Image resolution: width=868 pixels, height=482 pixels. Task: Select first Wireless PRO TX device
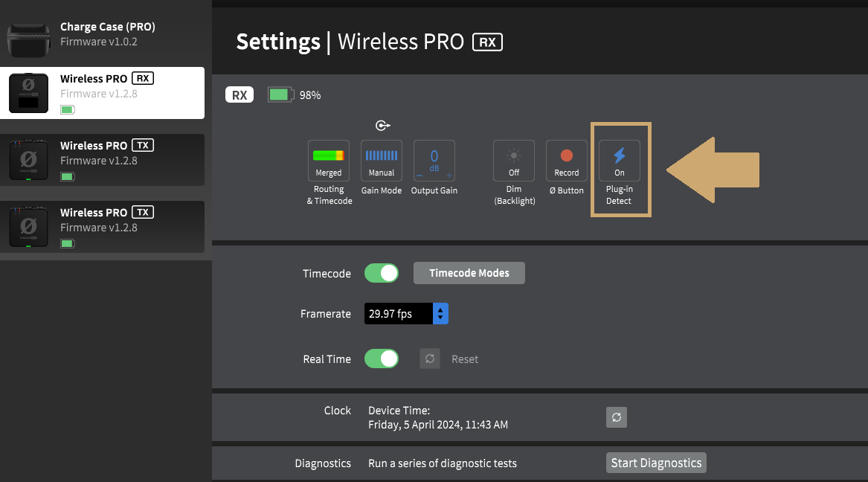[x=103, y=160]
